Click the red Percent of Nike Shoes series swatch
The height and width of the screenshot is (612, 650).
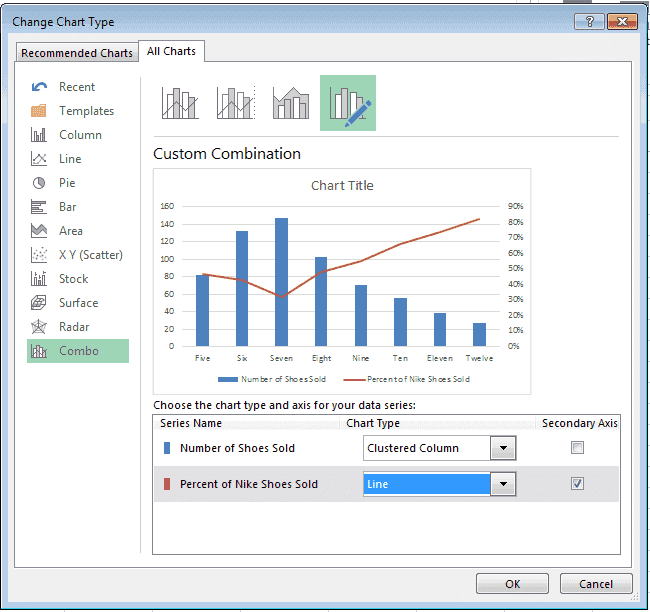click(167, 484)
